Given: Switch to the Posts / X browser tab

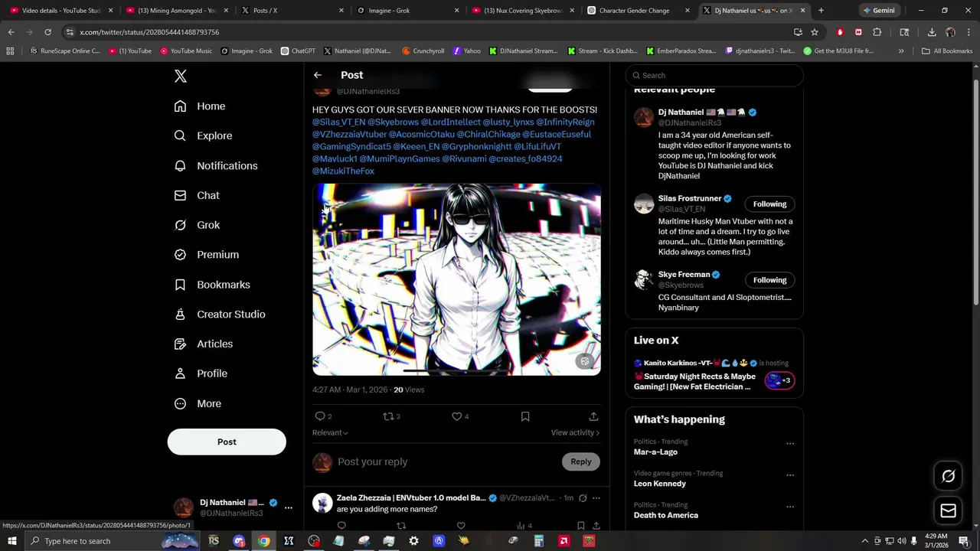Looking at the screenshot, I should click(291, 11).
